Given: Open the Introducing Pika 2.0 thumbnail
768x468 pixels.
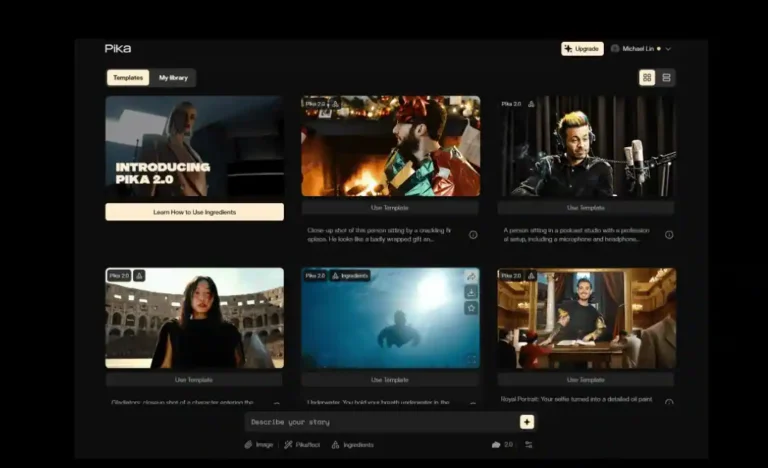Looking at the screenshot, I should coord(194,146).
